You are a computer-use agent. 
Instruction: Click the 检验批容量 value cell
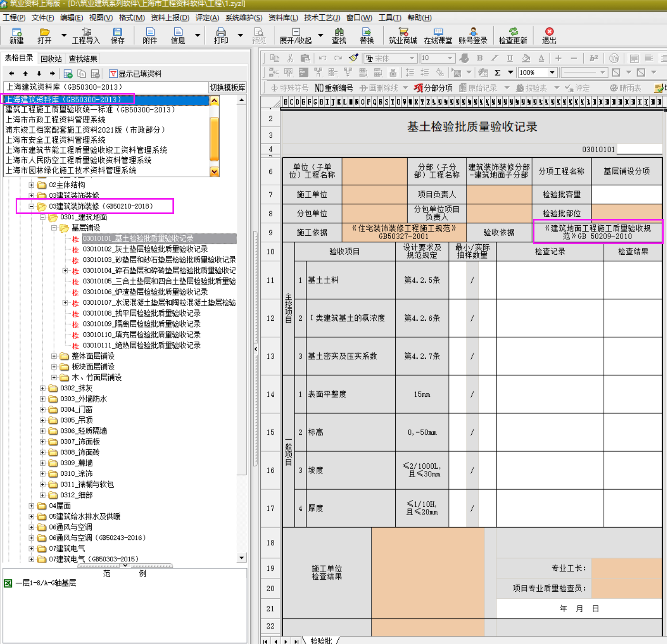point(627,194)
